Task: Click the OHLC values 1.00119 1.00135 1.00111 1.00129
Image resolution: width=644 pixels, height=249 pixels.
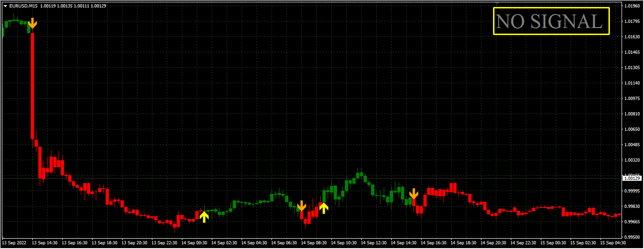Action: click(x=73, y=6)
